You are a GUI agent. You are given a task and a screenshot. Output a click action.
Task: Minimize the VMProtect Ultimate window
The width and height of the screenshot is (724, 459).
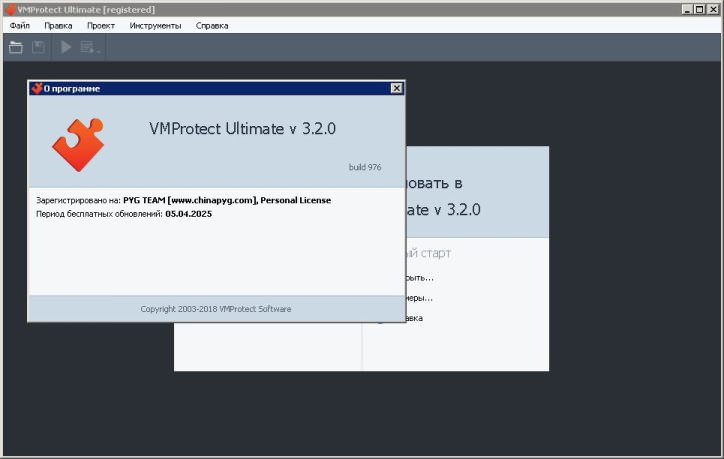(x=687, y=9)
